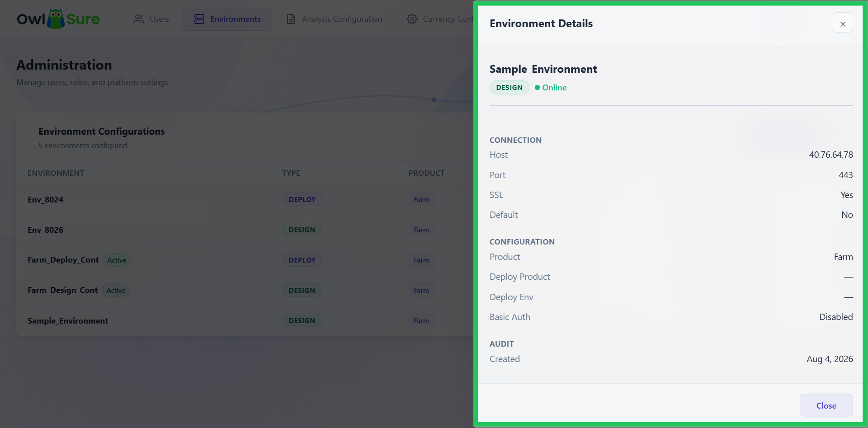This screenshot has width=868, height=428.
Task: Click the Farm product tag for Env_8026
Action: 421,230
